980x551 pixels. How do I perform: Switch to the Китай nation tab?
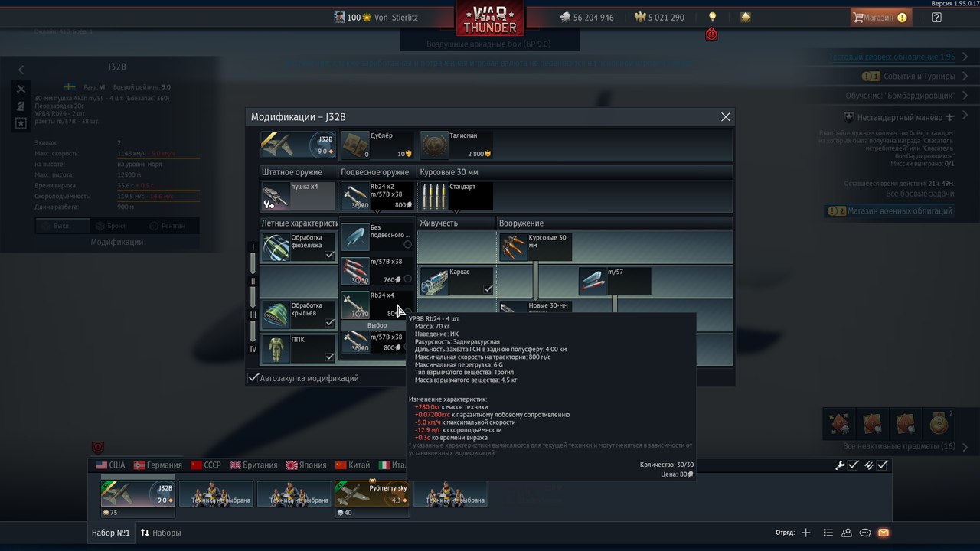click(351, 465)
